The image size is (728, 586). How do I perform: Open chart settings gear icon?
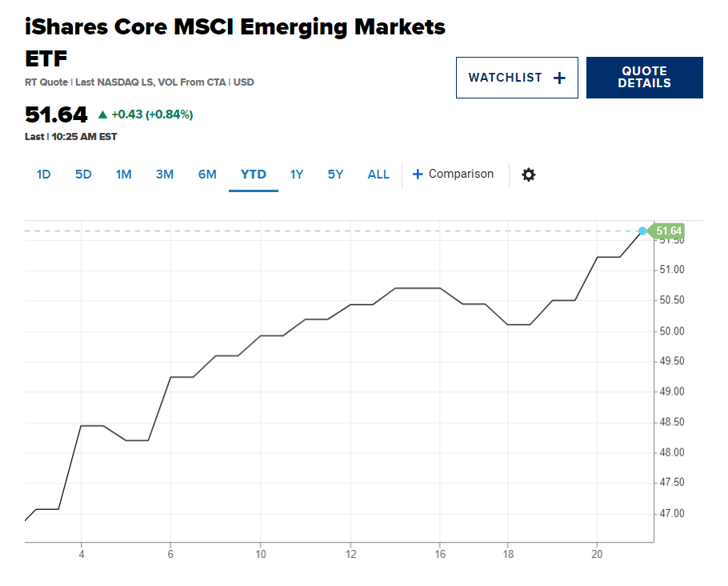528,175
